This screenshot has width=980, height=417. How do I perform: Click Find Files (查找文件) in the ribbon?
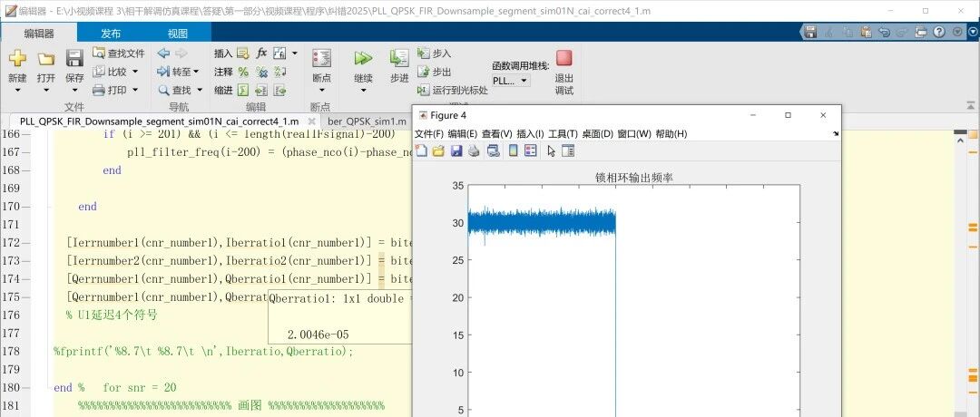click(119, 53)
